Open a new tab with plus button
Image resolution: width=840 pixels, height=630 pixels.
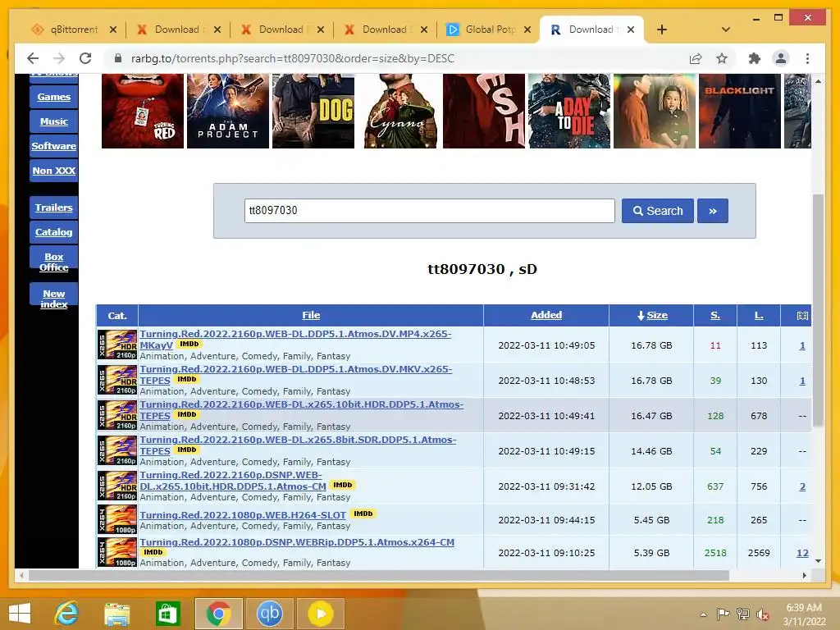click(x=662, y=30)
